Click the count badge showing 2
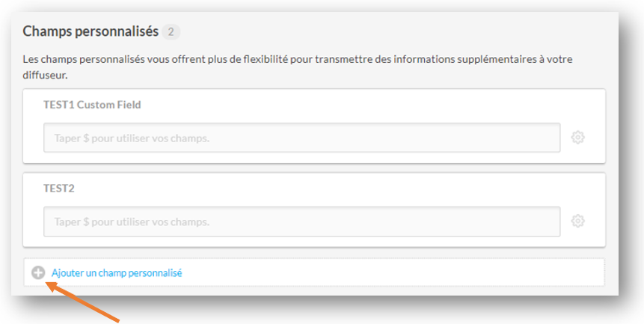 click(x=171, y=32)
